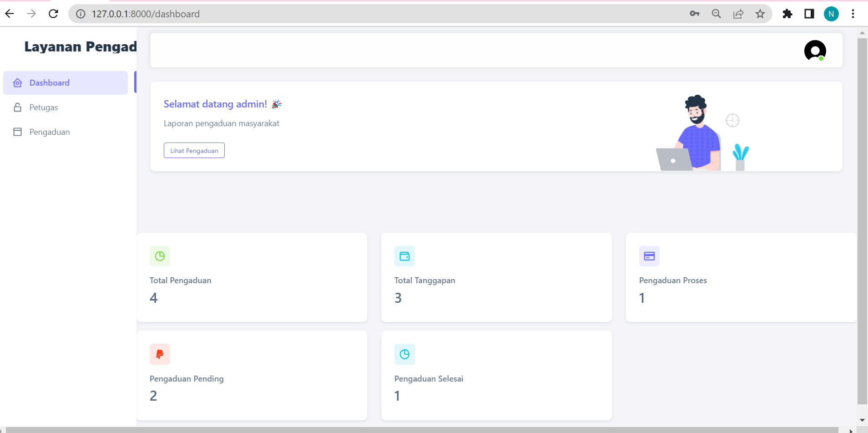The image size is (868, 433).
Task: Click the Pengaduan Pending PayPal icon
Action: 160,354
